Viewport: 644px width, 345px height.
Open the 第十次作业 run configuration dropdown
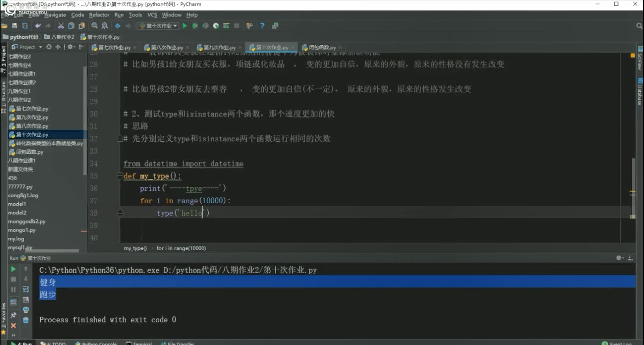click(x=158, y=26)
